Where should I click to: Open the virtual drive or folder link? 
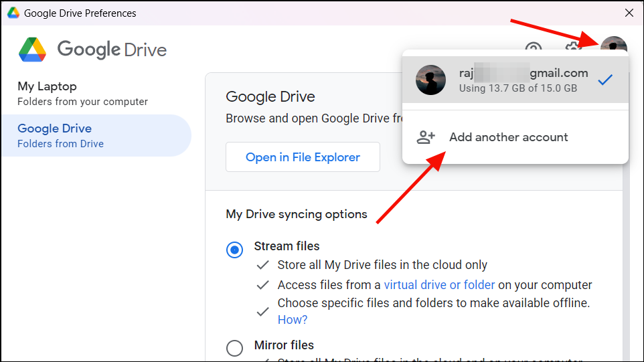click(x=439, y=285)
